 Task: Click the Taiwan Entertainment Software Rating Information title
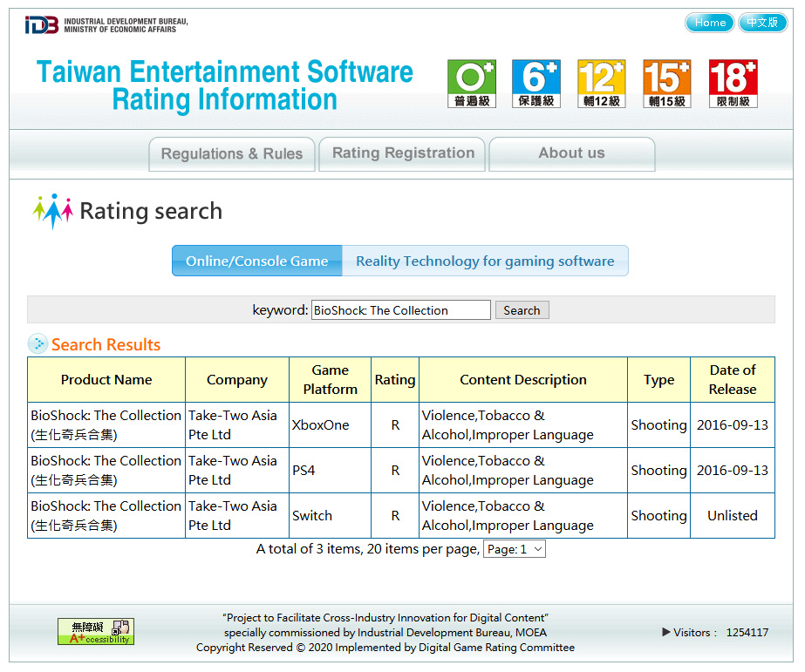tap(225, 85)
